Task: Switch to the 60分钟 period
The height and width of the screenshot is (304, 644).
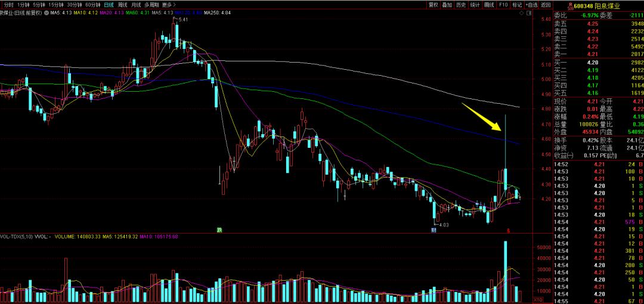Action: click(x=93, y=5)
